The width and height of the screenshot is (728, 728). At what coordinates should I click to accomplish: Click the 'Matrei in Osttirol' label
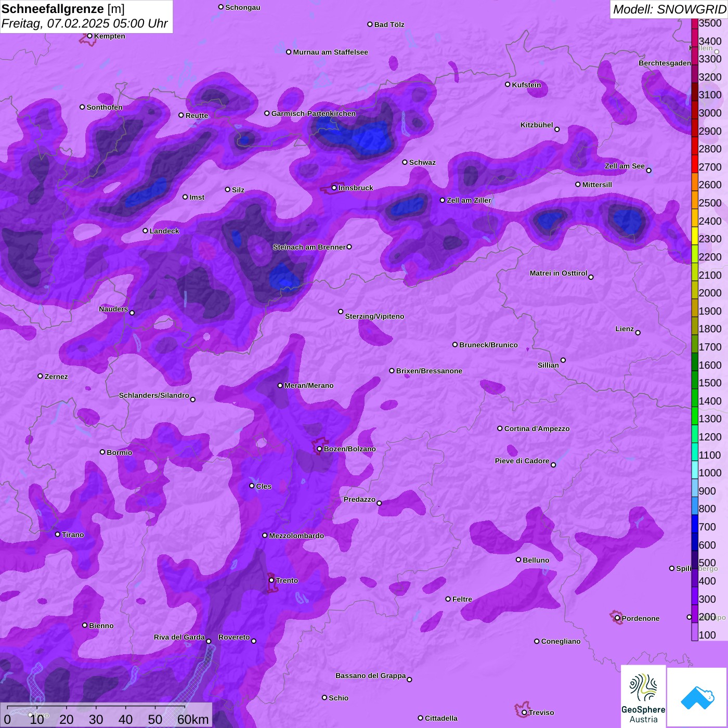click(x=558, y=273)
